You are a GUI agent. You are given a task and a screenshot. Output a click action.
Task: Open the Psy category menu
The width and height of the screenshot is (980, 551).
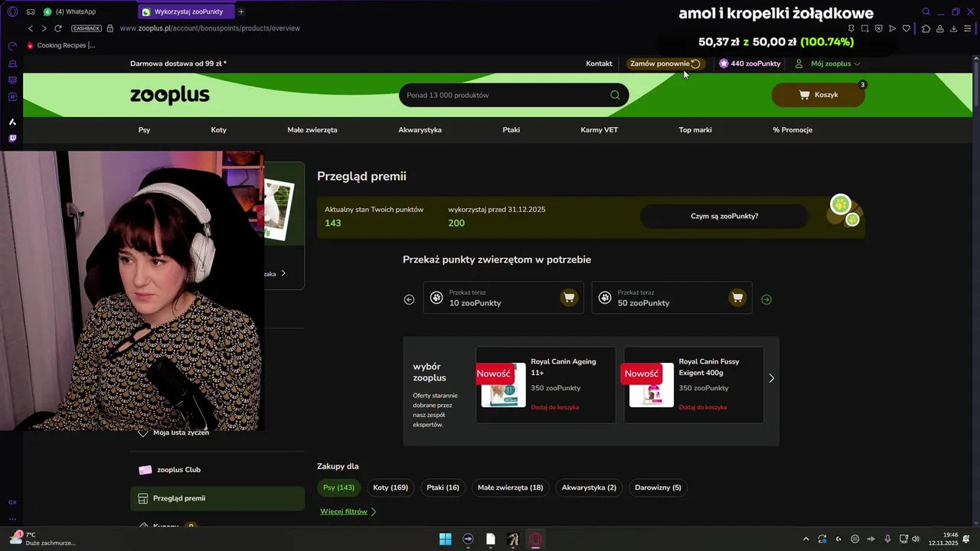coord(144,130)
